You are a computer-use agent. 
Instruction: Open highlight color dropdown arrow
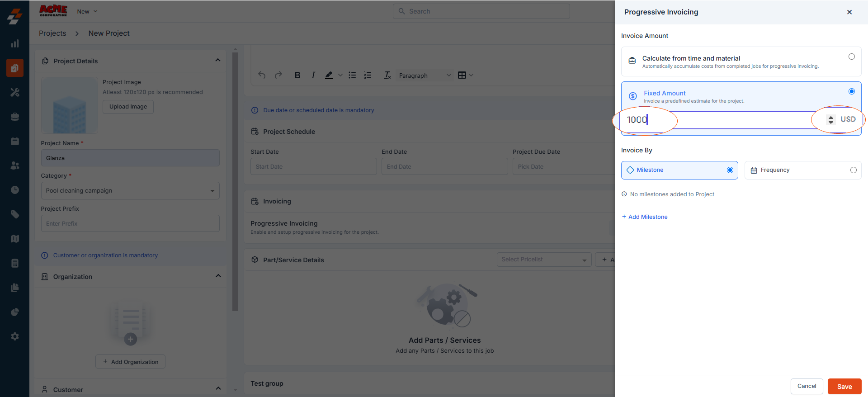click(x=340, y=75)
